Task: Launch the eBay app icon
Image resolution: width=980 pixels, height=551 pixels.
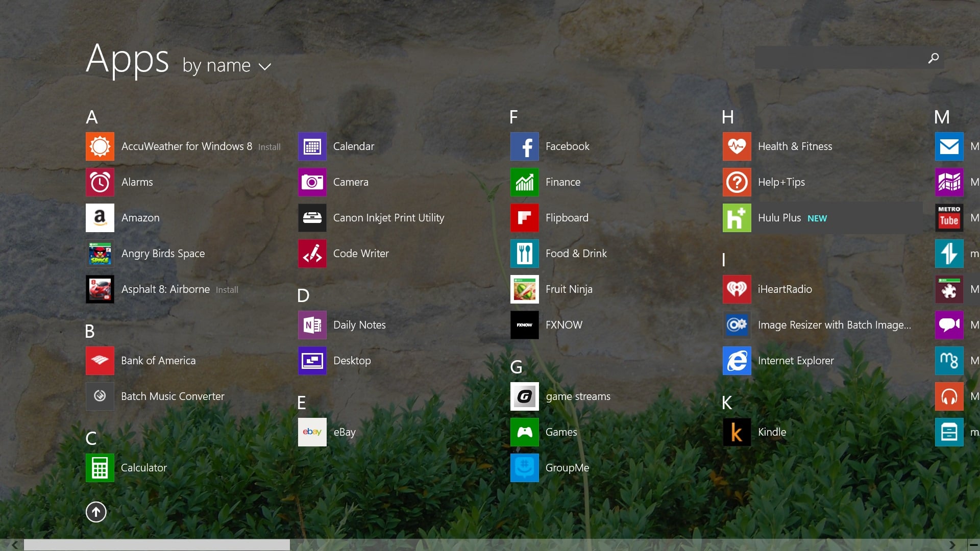Action: (x=312, y=432)
